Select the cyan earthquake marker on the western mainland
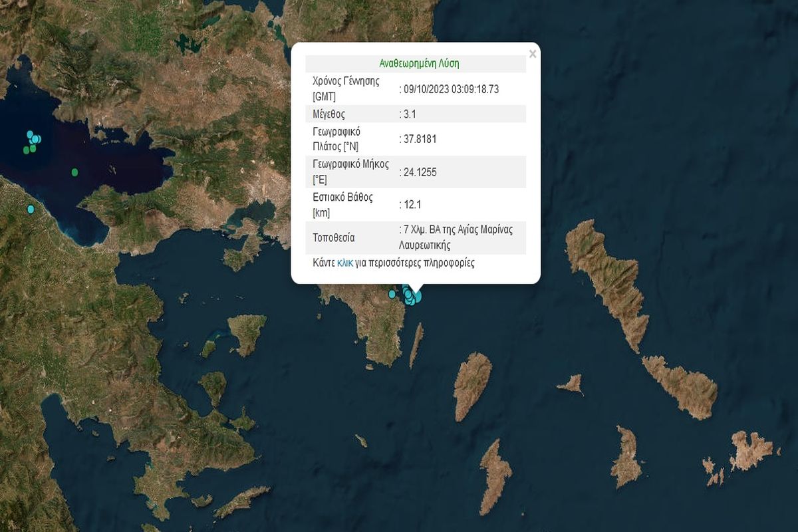 30,209
